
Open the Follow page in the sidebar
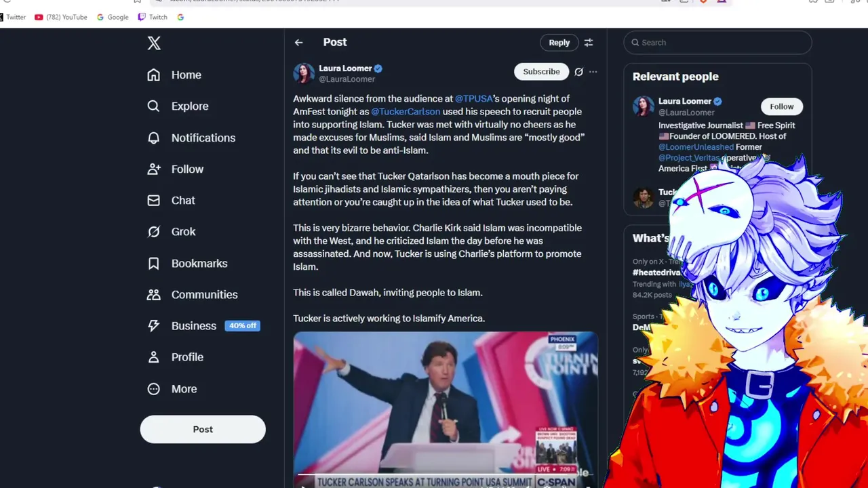click(175, 169)
